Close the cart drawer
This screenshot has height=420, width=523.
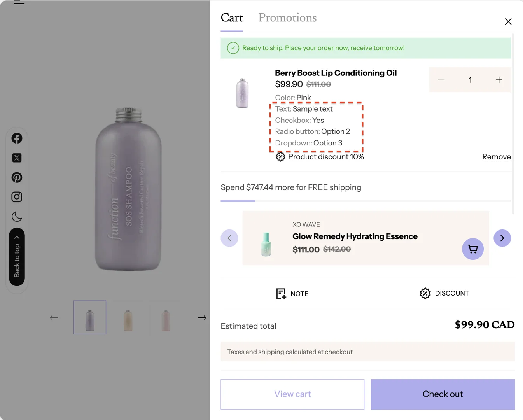(x=508, y=22)
